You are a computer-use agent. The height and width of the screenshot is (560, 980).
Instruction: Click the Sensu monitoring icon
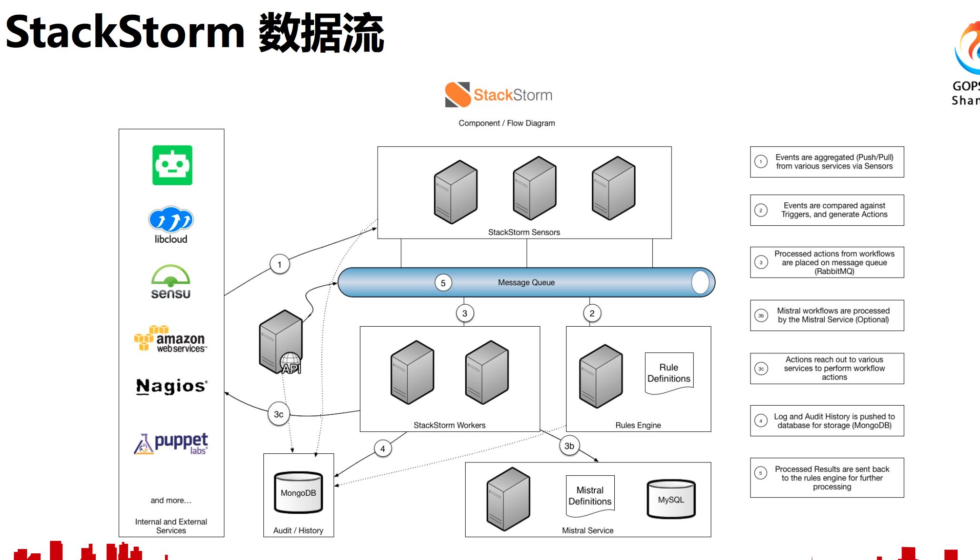[x=170, y=280]
